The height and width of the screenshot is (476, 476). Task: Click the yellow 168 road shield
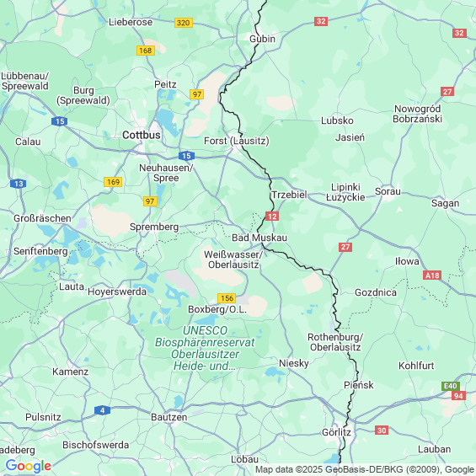146,51
